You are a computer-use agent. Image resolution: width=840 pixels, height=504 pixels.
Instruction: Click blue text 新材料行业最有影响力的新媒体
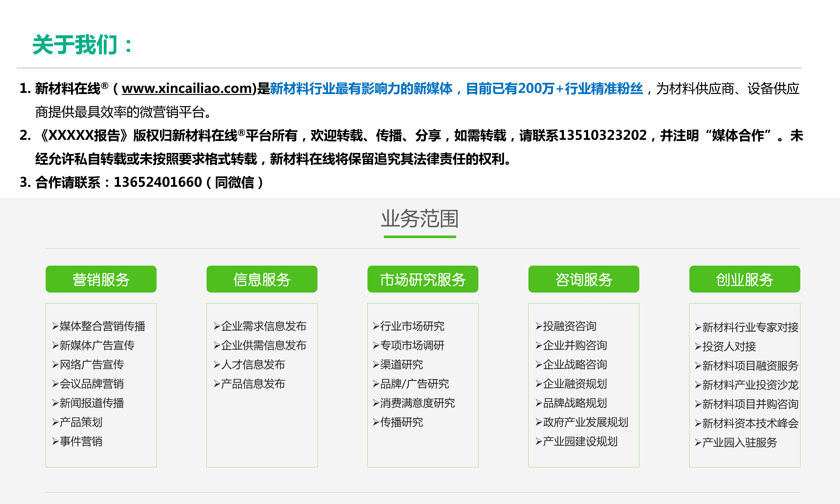(x=361, y=89)
